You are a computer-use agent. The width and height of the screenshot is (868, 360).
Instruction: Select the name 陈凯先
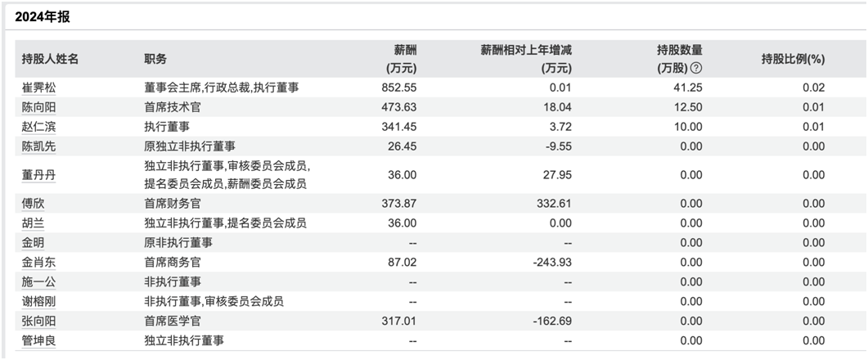coord(39,146)
